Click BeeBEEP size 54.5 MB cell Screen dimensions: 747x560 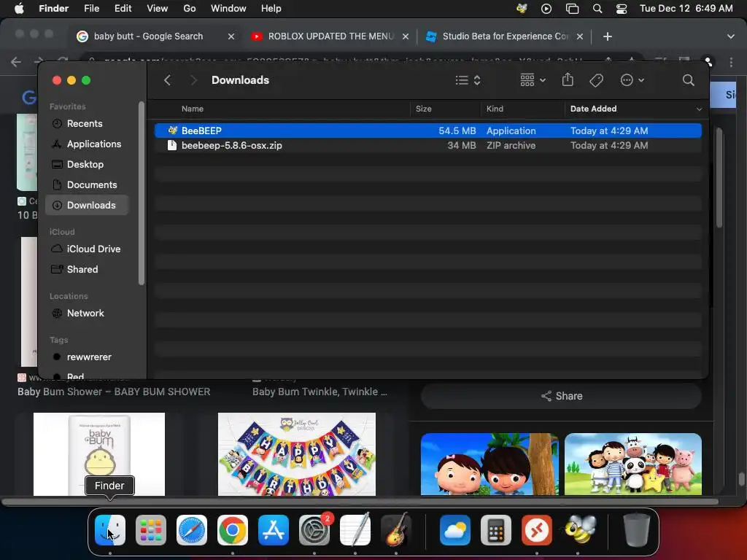457,131
